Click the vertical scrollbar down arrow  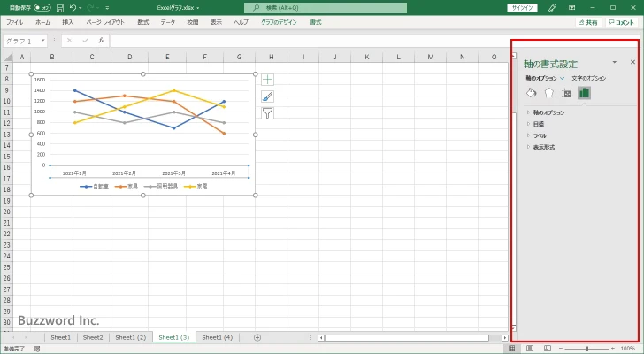[x=513, y=328]
